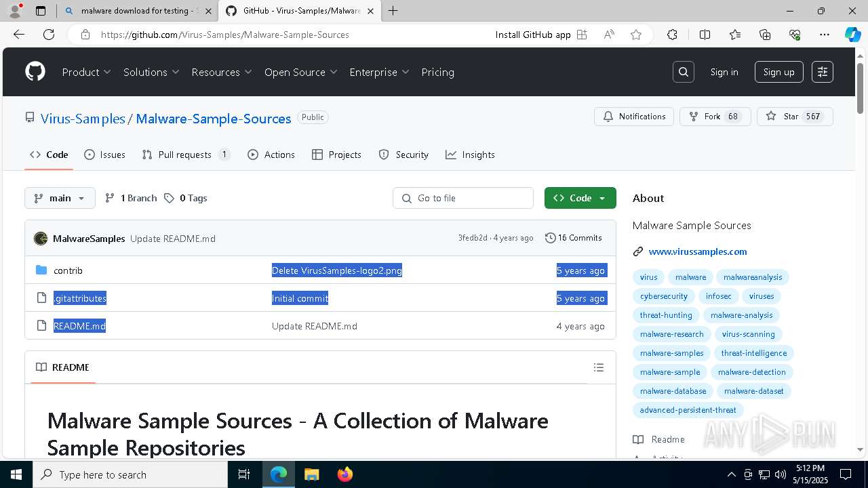Fork the repository button
The width and height of the screenshot is (868, 488).
pos(715,117)
